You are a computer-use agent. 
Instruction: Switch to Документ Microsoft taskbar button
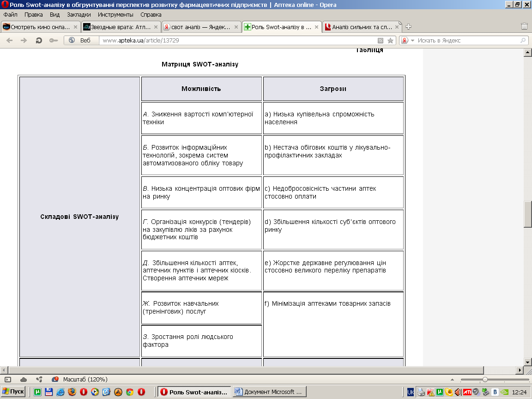270,392
